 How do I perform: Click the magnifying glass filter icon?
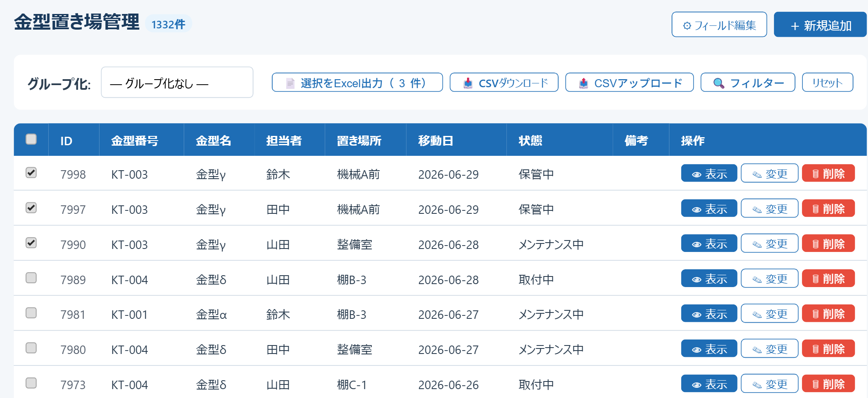719,83
